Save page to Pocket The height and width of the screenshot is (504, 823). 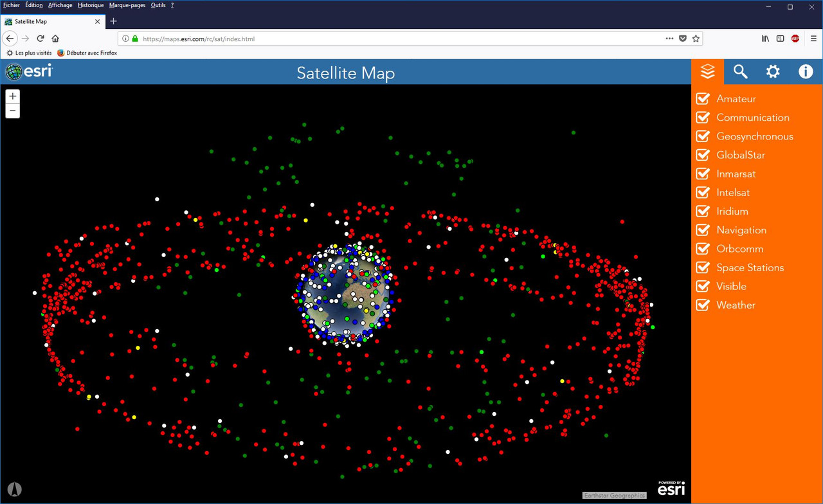(x=683, y=39)
